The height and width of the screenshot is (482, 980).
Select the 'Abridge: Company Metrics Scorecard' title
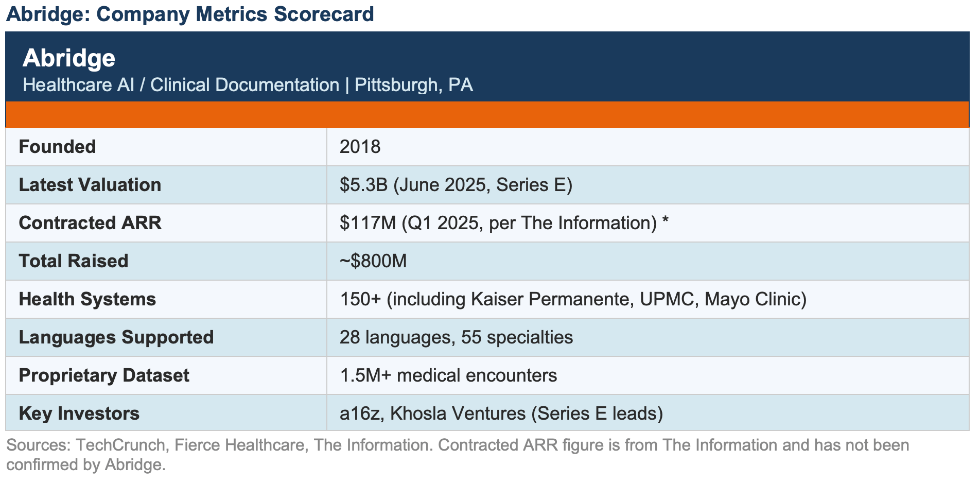point(190,14)
